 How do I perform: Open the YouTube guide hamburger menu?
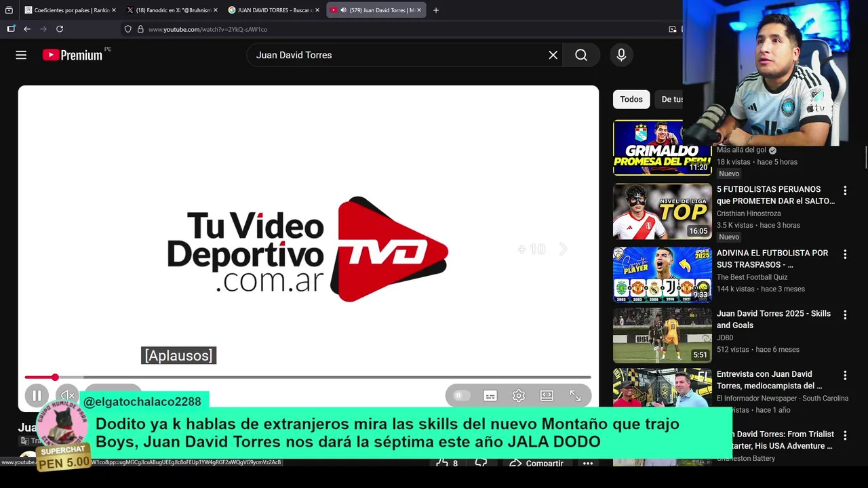point(21,55)
